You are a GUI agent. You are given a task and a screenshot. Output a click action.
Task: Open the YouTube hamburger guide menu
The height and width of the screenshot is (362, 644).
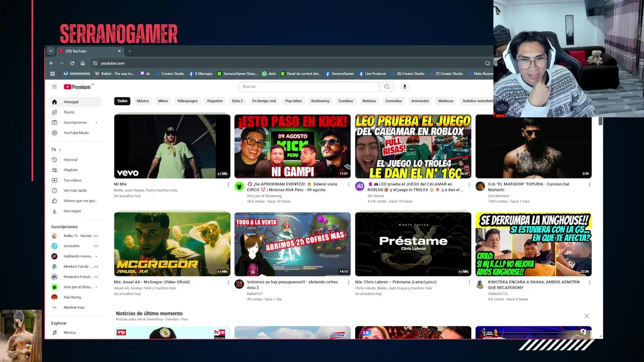(54, 86)
